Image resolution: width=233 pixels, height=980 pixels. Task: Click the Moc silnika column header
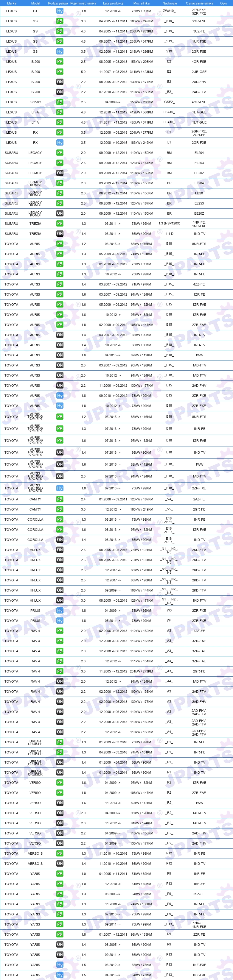141,3
